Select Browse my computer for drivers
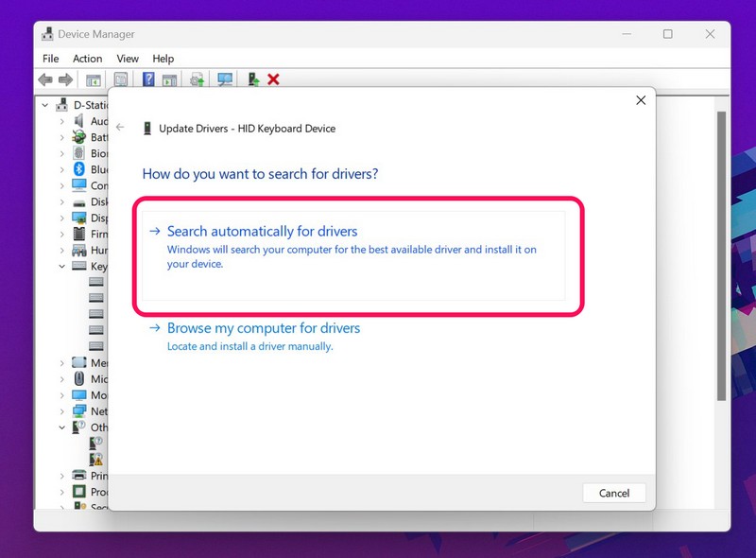Screen dimensions: 756x558 click(263, 328)
